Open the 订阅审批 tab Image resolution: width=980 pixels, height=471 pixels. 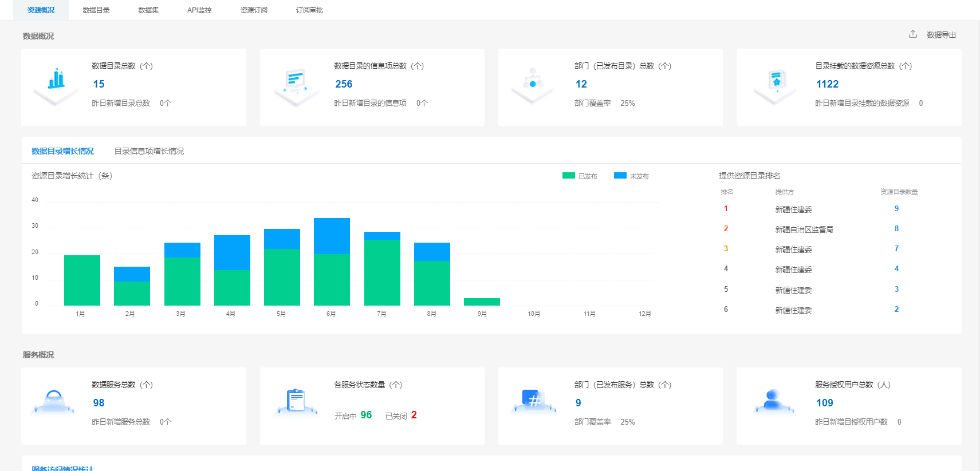(309, 10)
